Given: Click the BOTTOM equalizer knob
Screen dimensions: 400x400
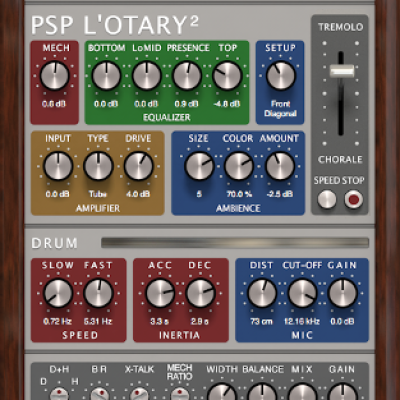Looking at the screenshot, I should (106, 76).
